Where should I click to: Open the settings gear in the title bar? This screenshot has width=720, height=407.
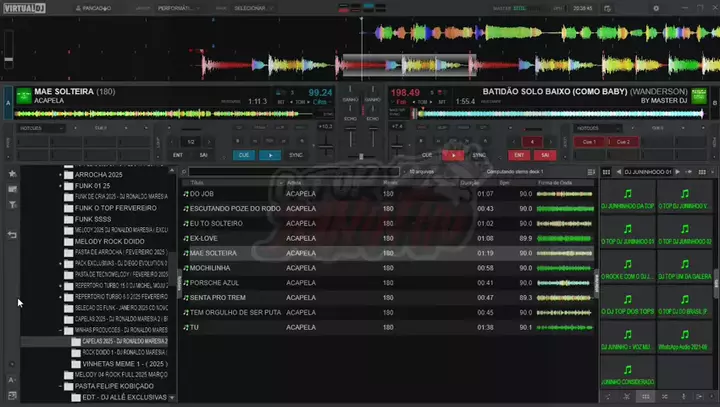coord(656,8)
